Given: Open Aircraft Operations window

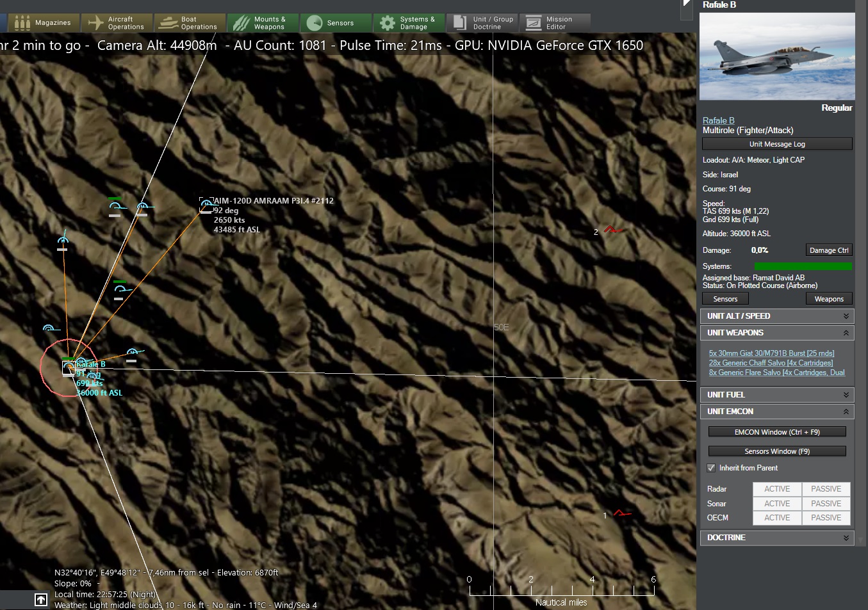Looking at the screenshot, I should point(117,23).
